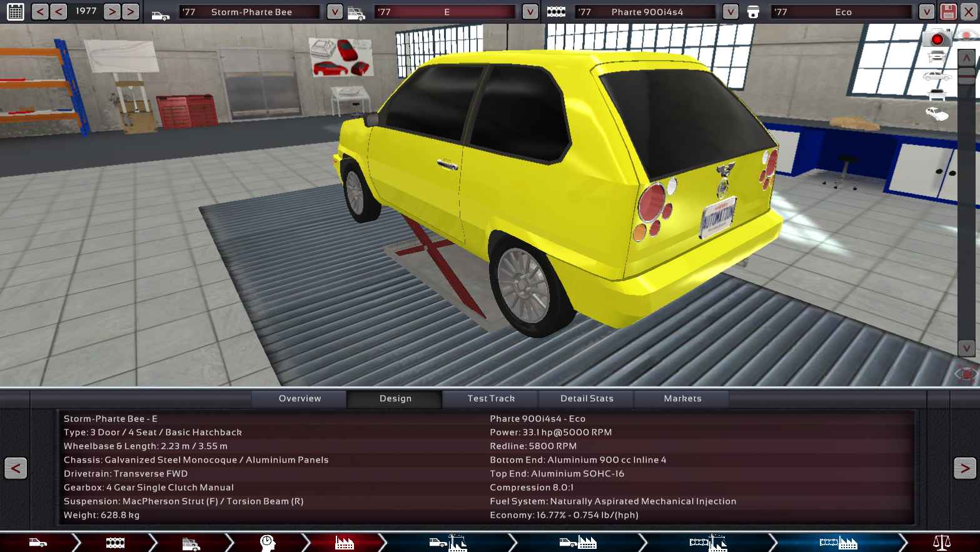Click the Type 3 Door Basic Hatchback line
Screen dimensions: 980x552
(153, 432)
